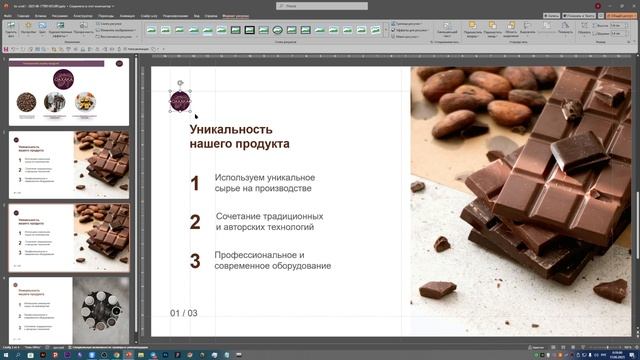Click the Present in Teams button
The height and width of the screenshot is (360, 640).
click(x=579, y=16)
